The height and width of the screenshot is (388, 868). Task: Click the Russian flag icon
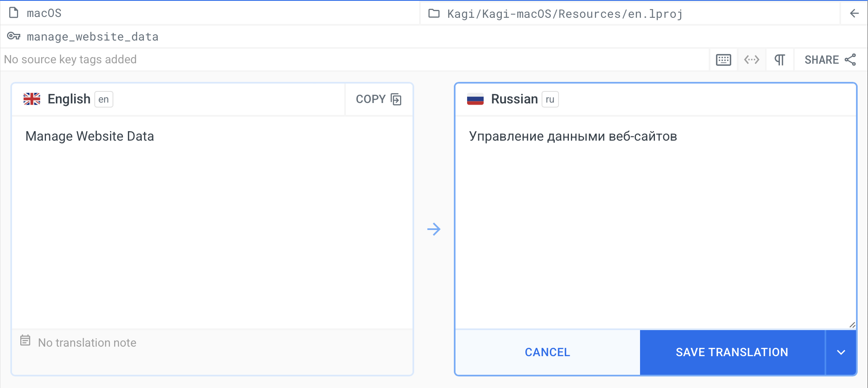pos(475,99)
